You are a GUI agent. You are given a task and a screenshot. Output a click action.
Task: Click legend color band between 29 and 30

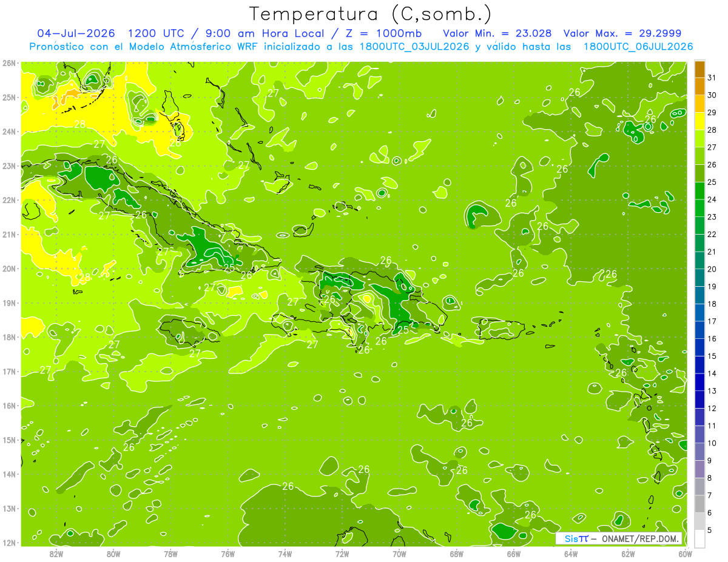pyautogui.click(x=699, y=104)
